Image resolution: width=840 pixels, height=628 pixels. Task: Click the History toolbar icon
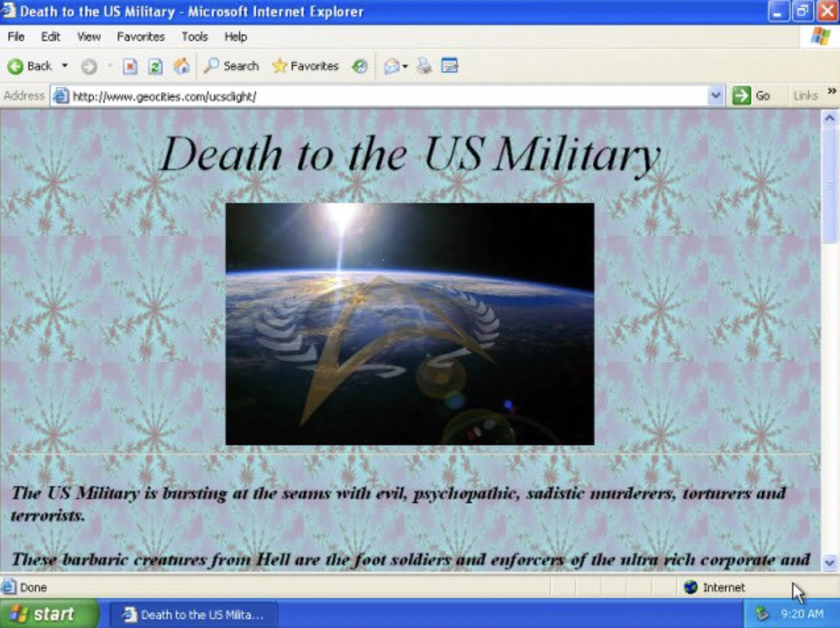click(x=360, y=66)
